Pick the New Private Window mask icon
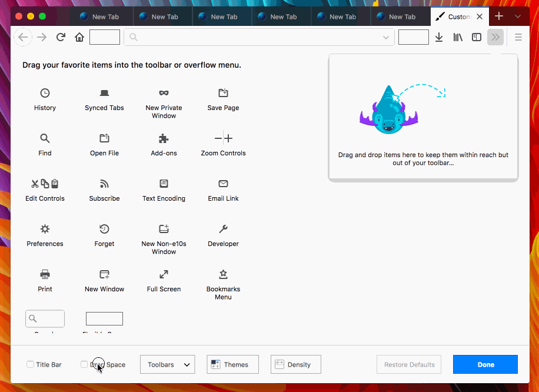This screenshot has height=392, width=539. point(164,93)
